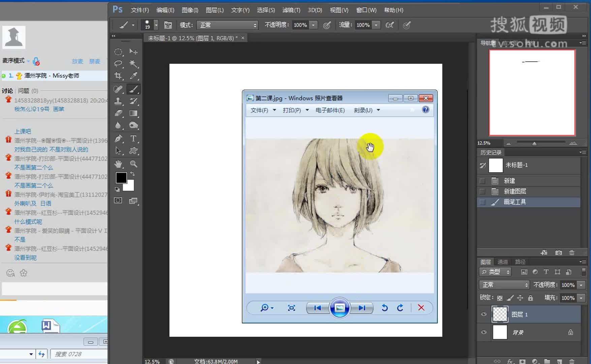Viewport: 591px width, 364px height.
Task: Select the Magic Wand tool
Action: point(133,64)
